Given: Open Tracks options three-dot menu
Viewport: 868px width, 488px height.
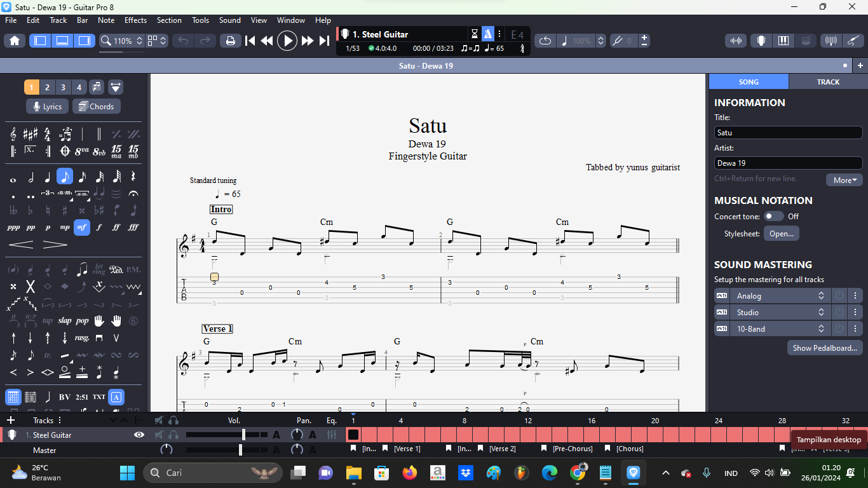Looking at the screenshot, I should 60,420.
